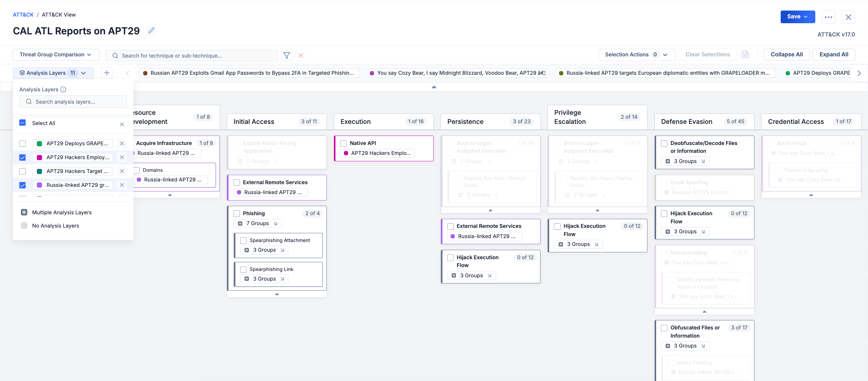
Task: Expand the Selection Actions dropdown
Action: click(636, 55)
